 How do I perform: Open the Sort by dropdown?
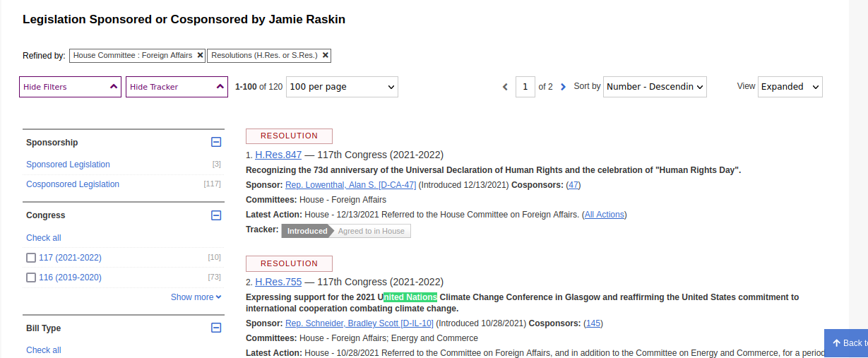click(655, 87)
